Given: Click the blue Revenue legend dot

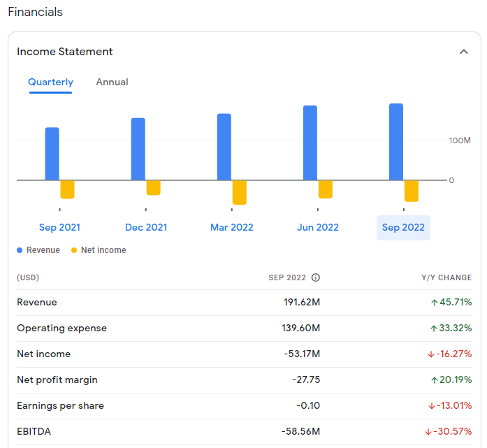Looking at the screenshot, I should click(20, 250).
